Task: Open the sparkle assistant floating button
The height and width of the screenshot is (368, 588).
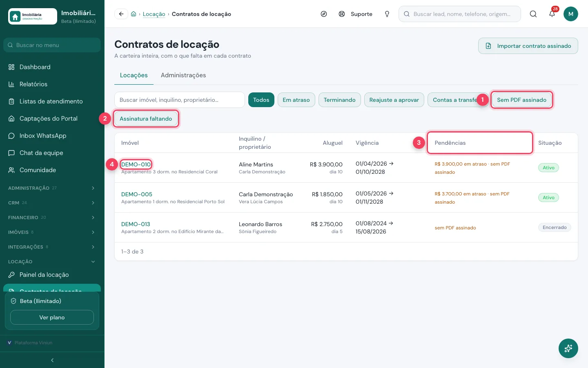Action: click(x=568, y=348)
